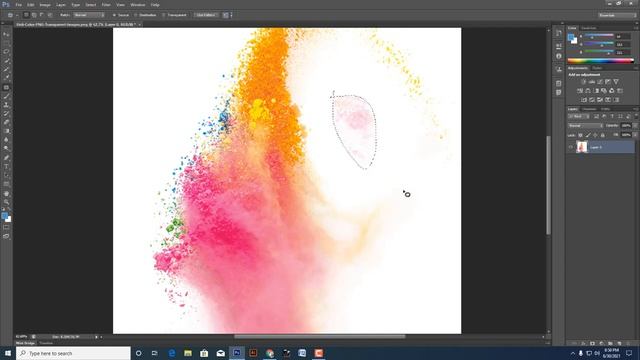The height and width of the screenshot is (360, 640).
Task: Select the Horizontal Type tool
Action: [6, 167]
